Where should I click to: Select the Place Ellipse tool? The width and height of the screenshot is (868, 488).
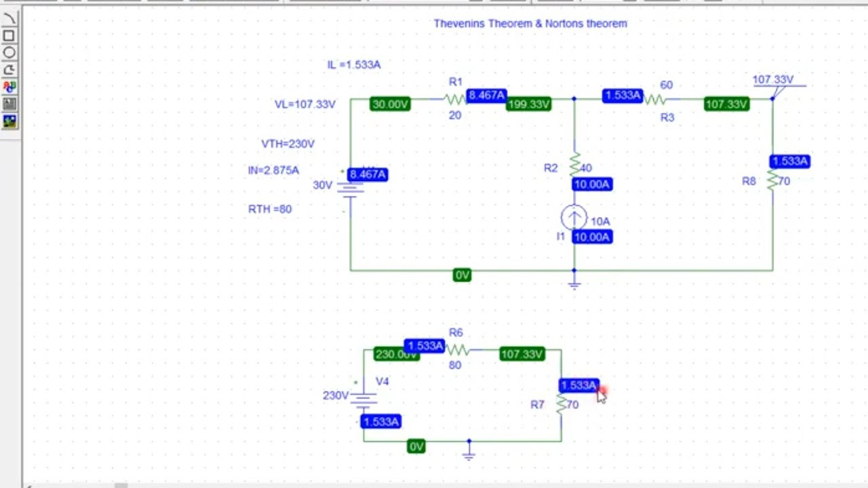point(9,53)
